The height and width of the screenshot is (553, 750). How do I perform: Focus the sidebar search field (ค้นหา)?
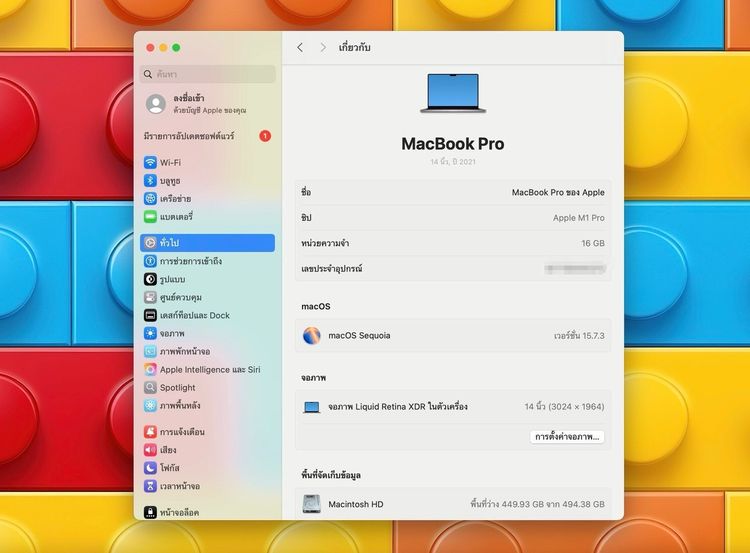click(208, 74)
